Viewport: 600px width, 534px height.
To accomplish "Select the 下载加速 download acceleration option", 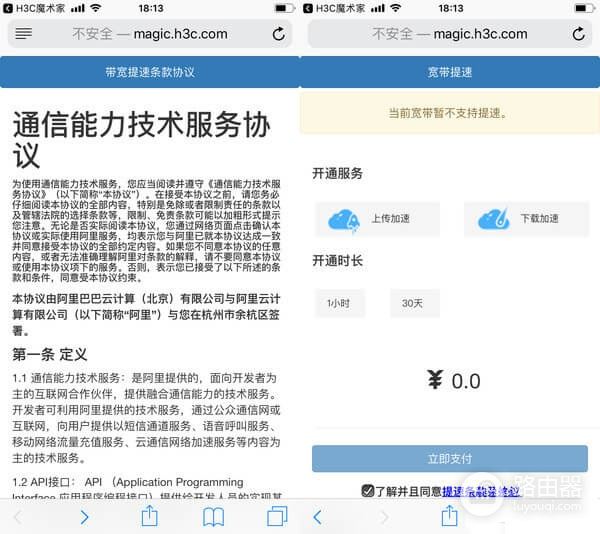I will click(x=525, y=219).
